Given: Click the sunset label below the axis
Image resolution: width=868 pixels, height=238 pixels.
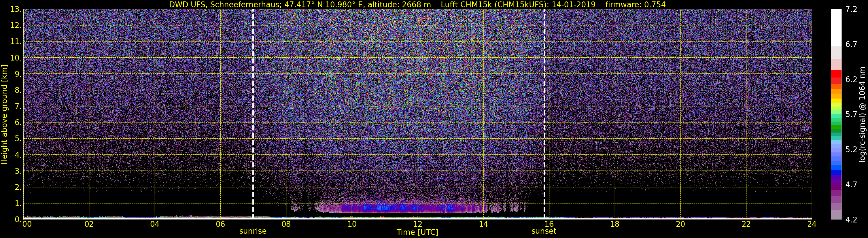Looking at the screenshot, I should (x=544, y=231).
